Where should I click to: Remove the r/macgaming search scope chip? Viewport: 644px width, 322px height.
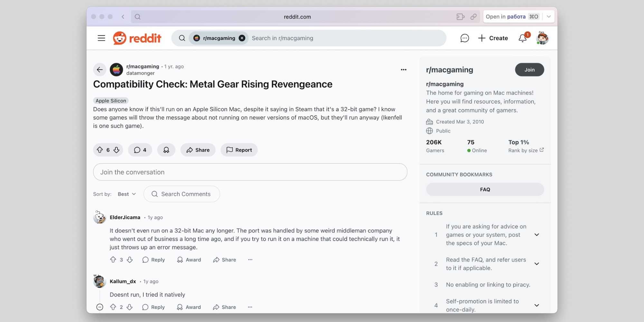[242, 38]
